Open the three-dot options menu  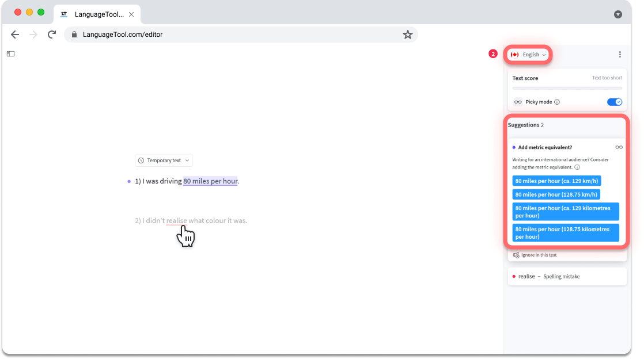(x=620, y=54)
